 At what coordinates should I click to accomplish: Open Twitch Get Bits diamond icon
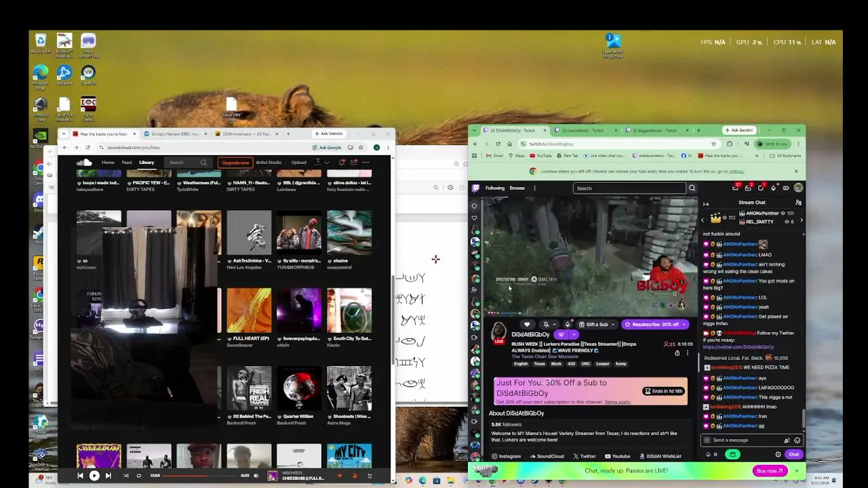774,188
